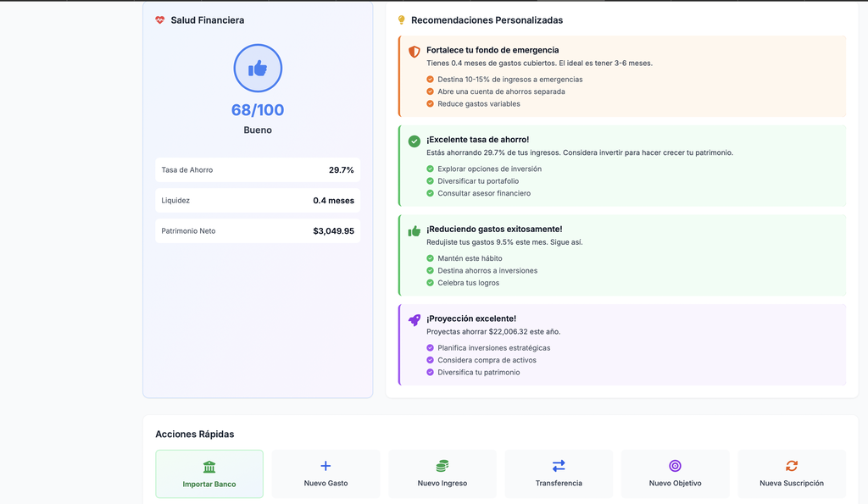The image size is (868, 504).
Task: Select the Tasa de Ahorro metric row
Action: pos(258,169)
